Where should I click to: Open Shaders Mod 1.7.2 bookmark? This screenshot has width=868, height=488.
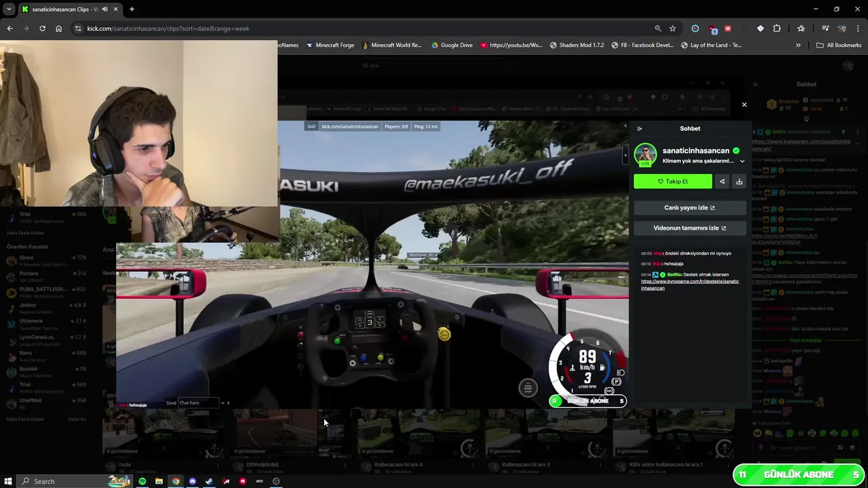pyautogui.click(x=576, y=45)
